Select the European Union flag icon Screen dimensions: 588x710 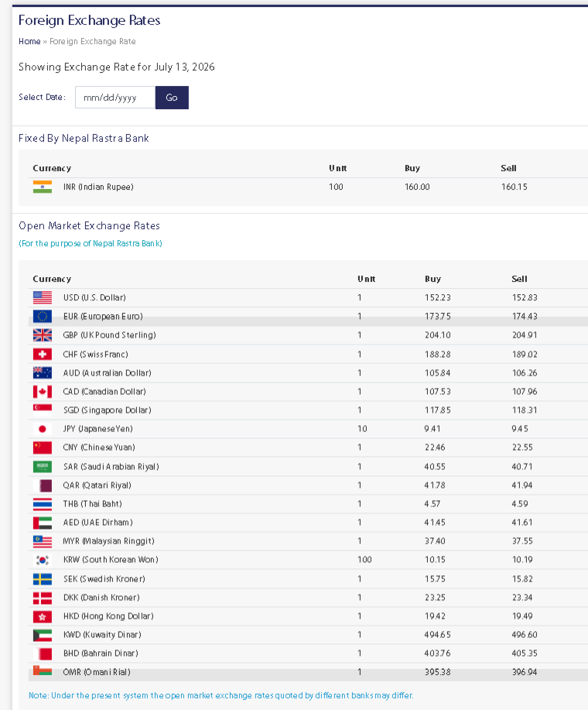42,316
